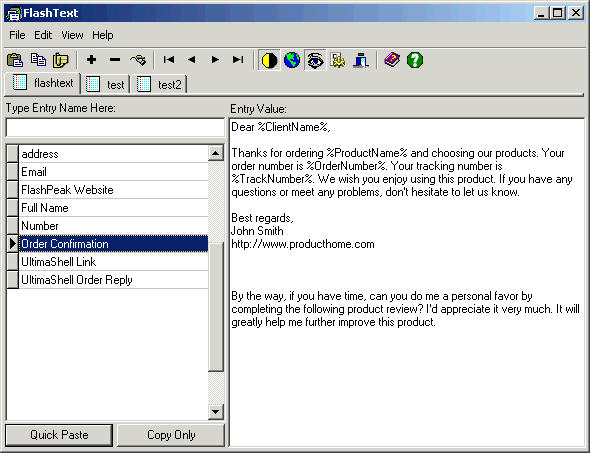
Task: Switch to the test2 tab
Action: pos(161,84)
